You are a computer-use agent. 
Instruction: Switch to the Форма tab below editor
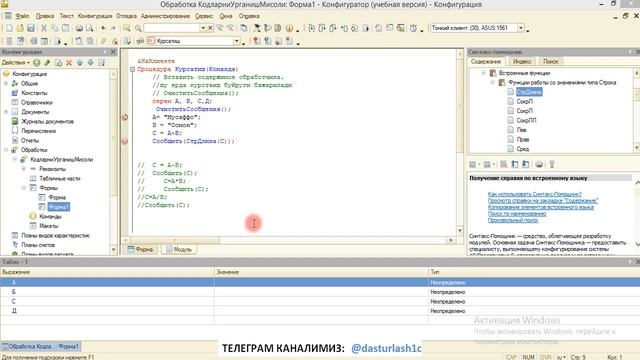tap(140, 249)
